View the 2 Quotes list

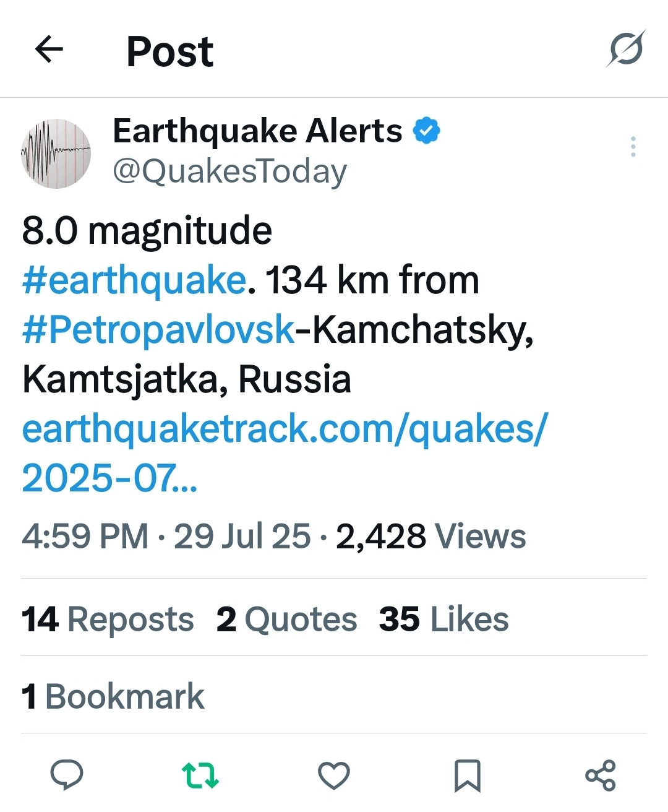tap(286, 619)
